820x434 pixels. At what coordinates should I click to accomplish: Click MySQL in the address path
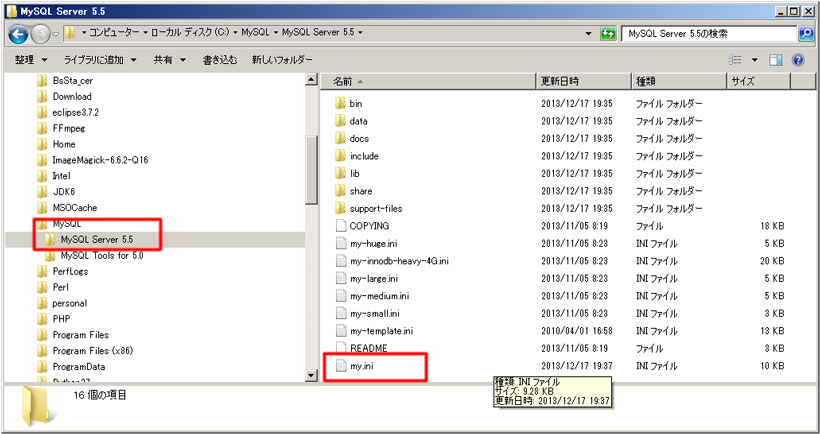[x=256, y=32]
